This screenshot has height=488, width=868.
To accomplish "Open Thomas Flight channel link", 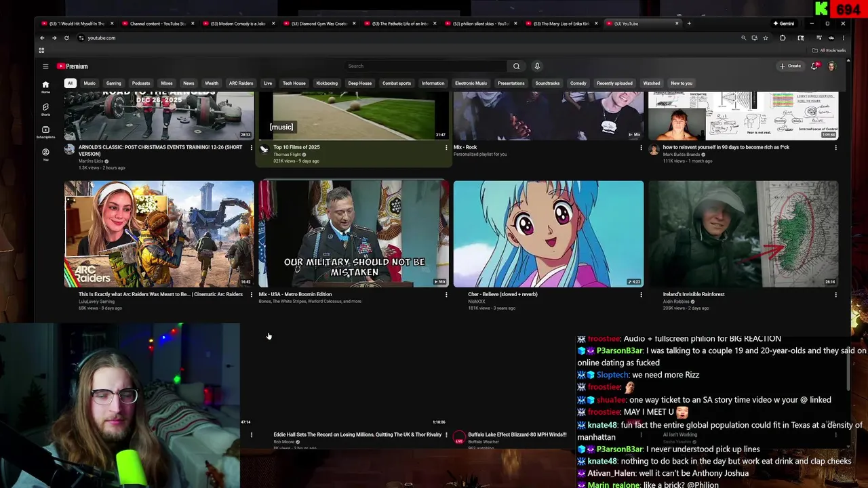I will pyautogui.click(x=287, y=155).
